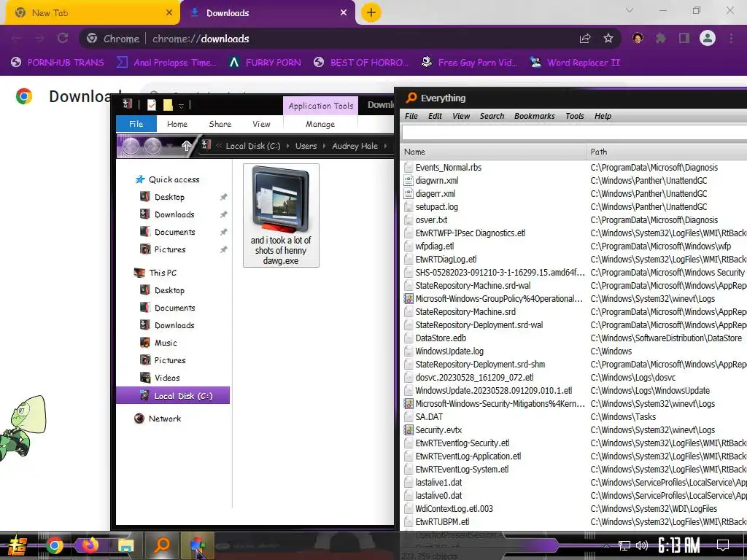Screen dimensions: 747x560
Task: Open the Chrome share page icon
Action: click(585, 39)
